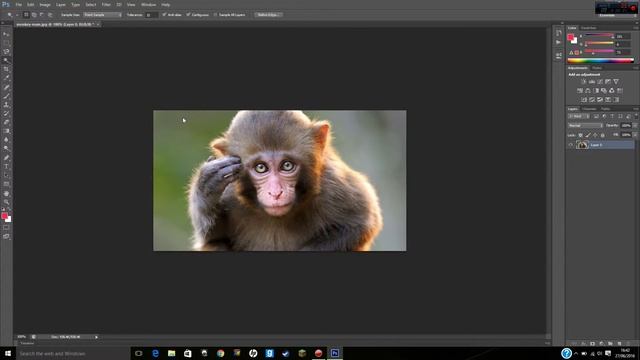Change screen mode at toolbox bottom
The height and width of the screenshot is (360, 640).
click(6, 236)
